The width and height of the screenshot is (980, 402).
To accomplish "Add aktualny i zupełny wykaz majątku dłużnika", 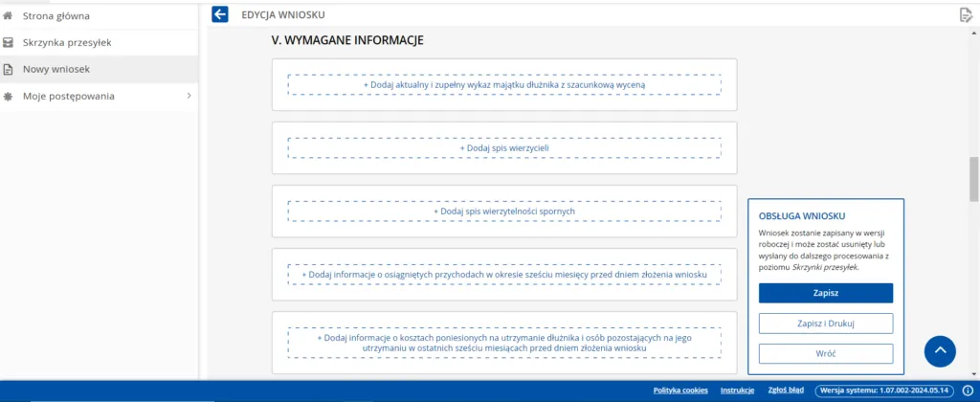I will (504, 84).
